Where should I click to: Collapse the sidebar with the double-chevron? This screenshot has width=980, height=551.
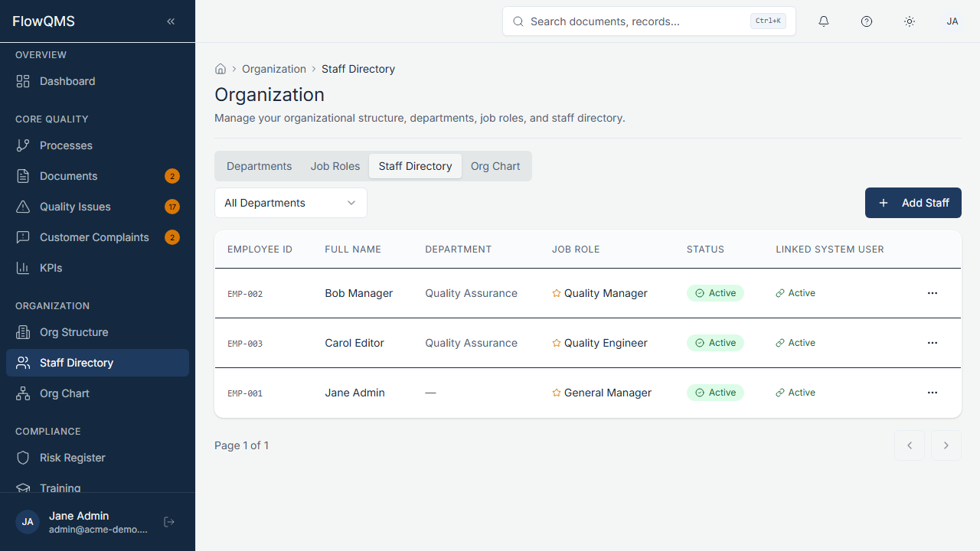[x=170, y=21]
